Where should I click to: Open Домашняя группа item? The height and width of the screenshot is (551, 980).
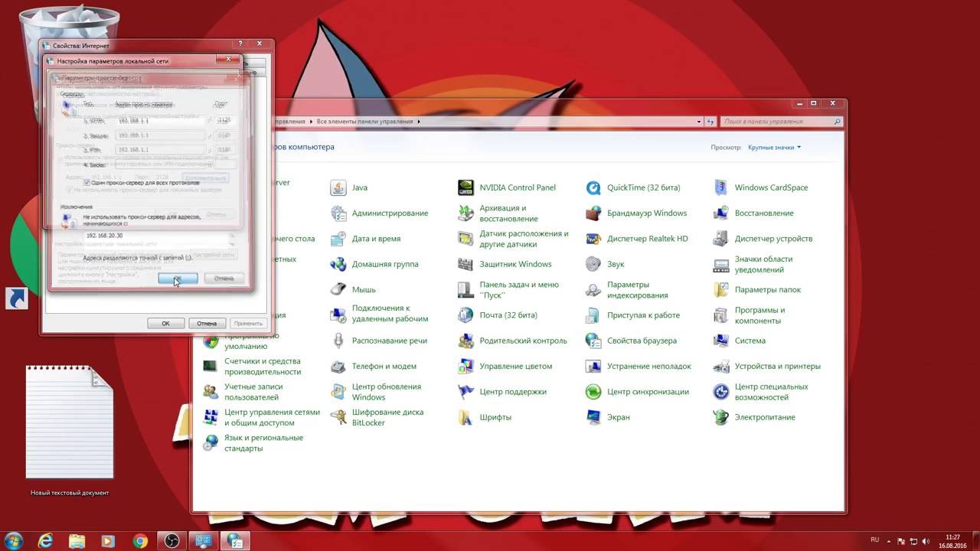coord(374,264)
